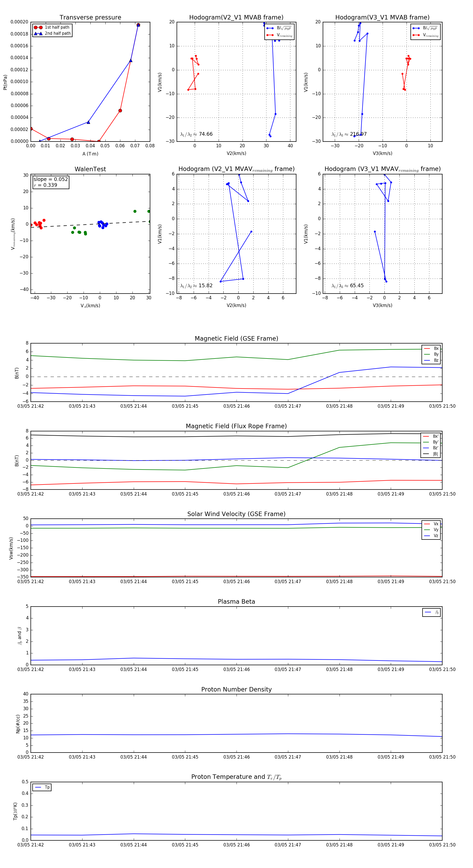The image size is (473, 868).
Task: Click the 'WalenTest' plot title
Action: click(90, 169)
